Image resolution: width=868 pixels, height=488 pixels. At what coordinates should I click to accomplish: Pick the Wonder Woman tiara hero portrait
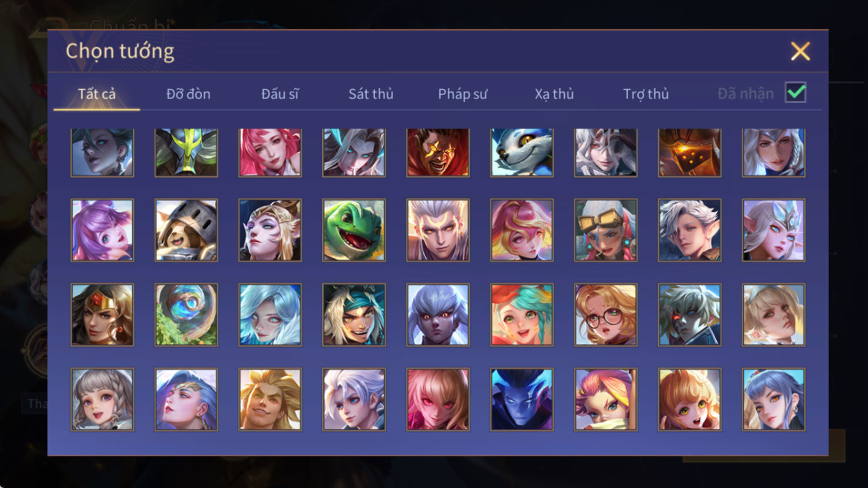click(x=102, y=314)
